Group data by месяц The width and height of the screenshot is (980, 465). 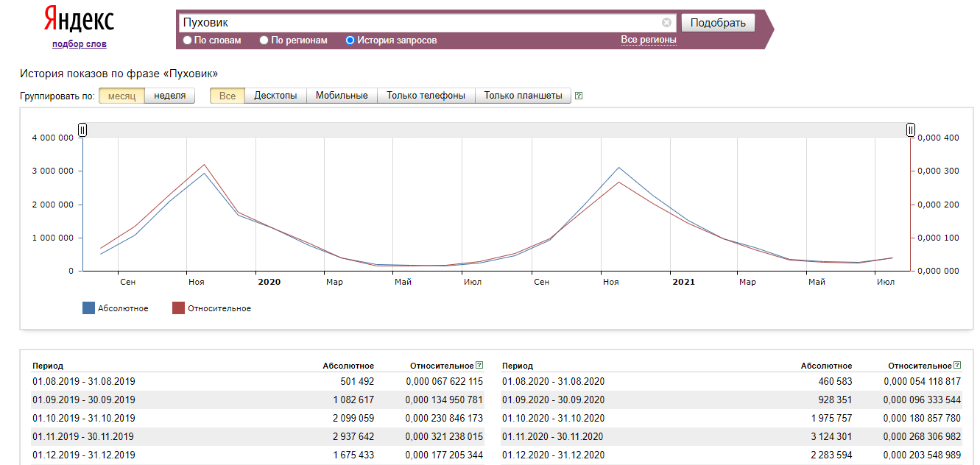tap(121, 96)
